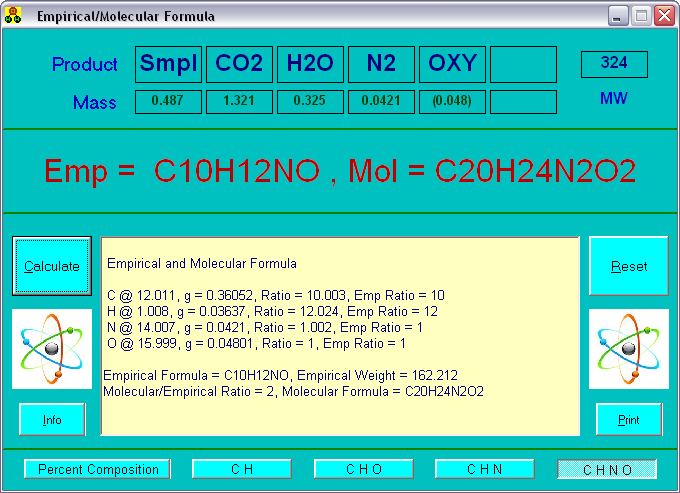Click the MW label
Screen dimensions: 680x493
coord(614,98)
